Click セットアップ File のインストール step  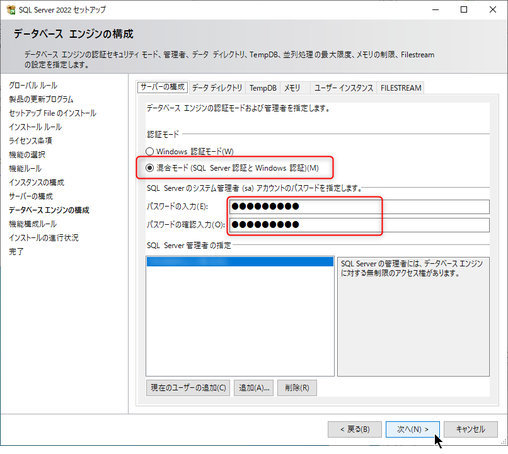pyautogui.click(x=52, y=113)
